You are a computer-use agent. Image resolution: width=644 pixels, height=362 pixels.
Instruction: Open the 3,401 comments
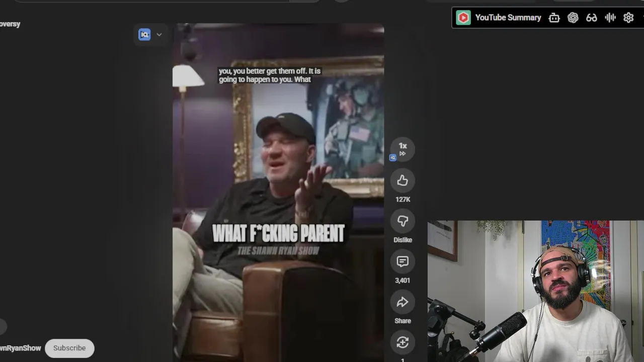(x=403, y=261)
